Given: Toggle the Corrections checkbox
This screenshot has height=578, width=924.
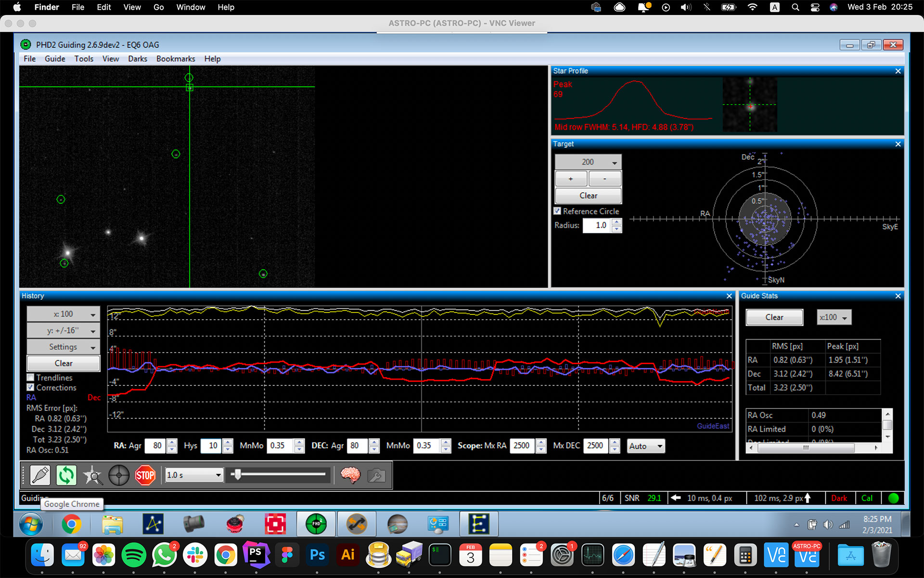Looking at the screenshot, I should pyautogui.click(x=31, y=387).
